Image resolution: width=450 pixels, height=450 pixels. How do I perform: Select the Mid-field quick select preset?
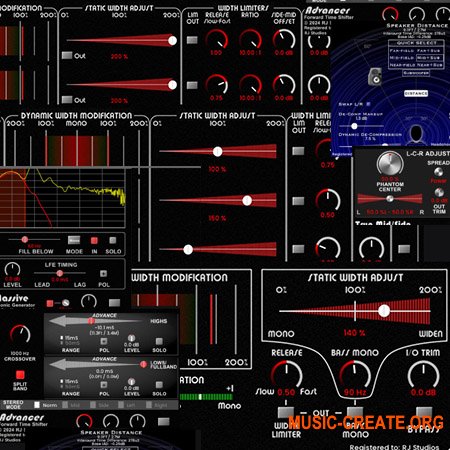pos(402,58)
